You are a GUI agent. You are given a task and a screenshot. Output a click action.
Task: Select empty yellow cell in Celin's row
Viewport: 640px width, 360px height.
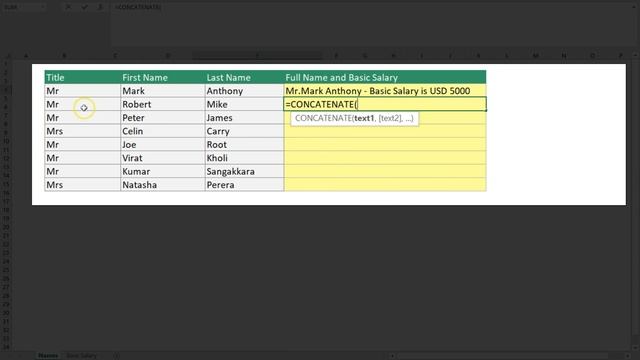(385, 131)
